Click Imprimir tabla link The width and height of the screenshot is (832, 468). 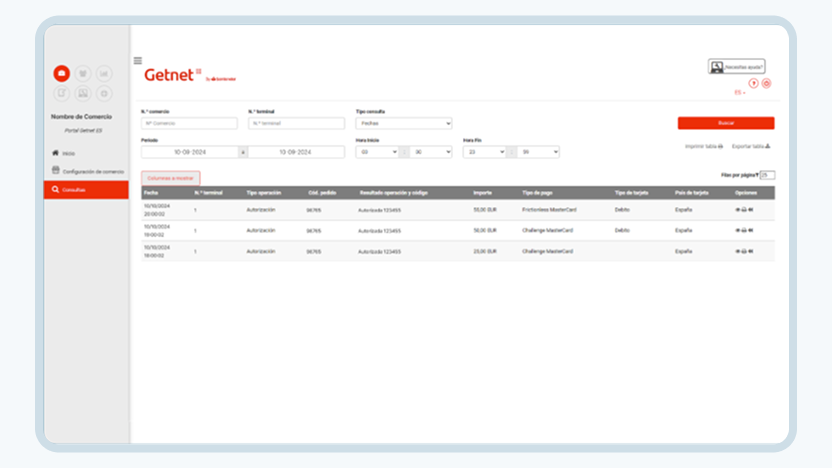tap(704, 146)
